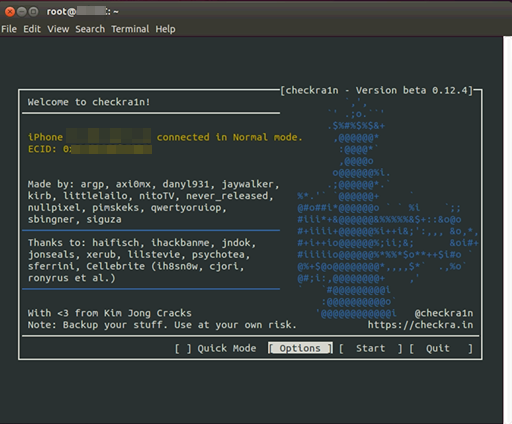Click the 'Thanks to: haifisch' line
The image size is (512, 424).
142,243
